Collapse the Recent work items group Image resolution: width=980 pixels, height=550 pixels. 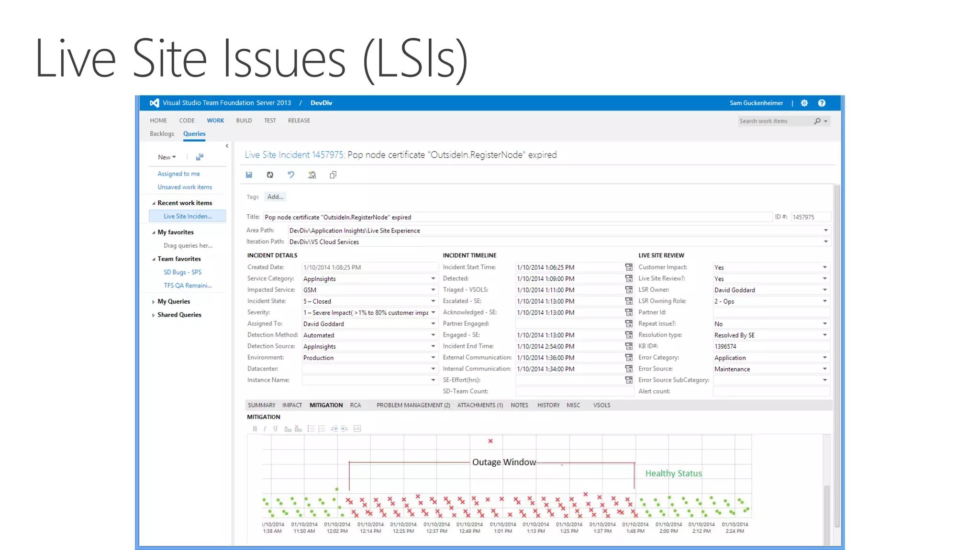point(154,203)
